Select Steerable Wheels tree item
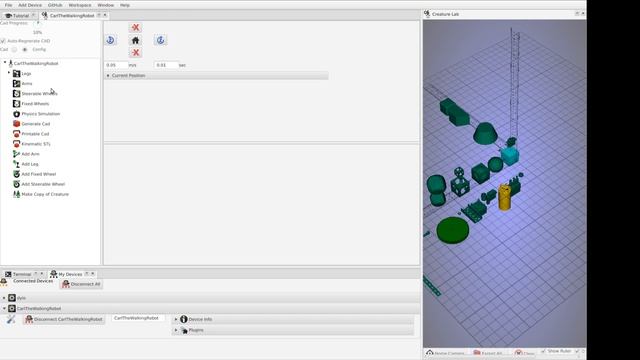Screen dimensions: 640x360 tap(39, 93)
